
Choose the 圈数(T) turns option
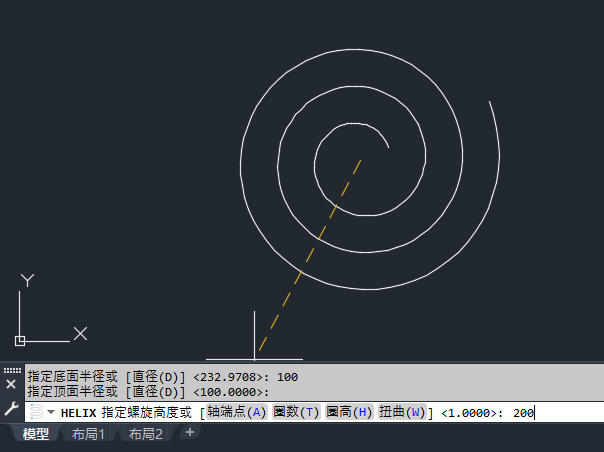pyautogui.click(x=296, y=412)
